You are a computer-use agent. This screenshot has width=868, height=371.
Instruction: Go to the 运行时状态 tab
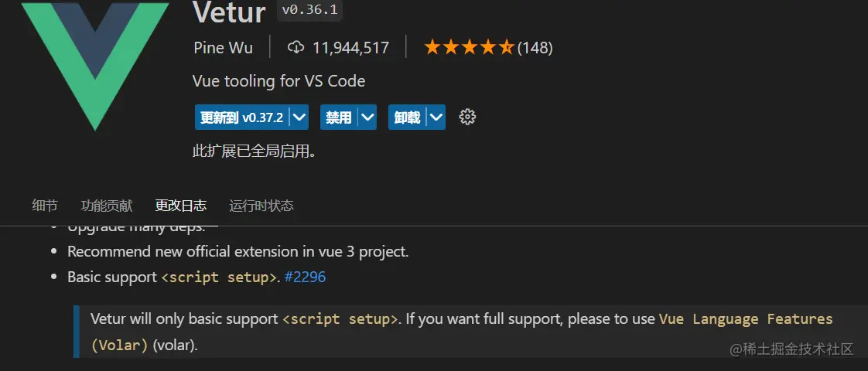261,206
